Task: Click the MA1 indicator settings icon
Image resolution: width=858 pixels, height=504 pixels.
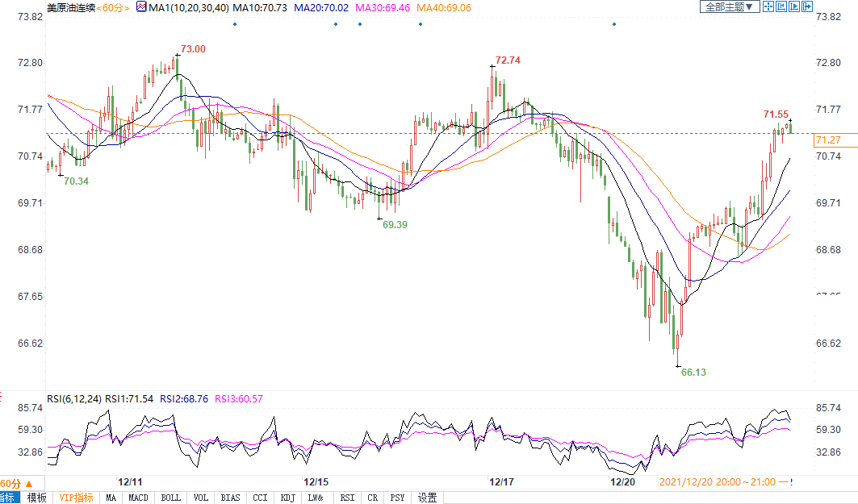Action: [141, 7]
